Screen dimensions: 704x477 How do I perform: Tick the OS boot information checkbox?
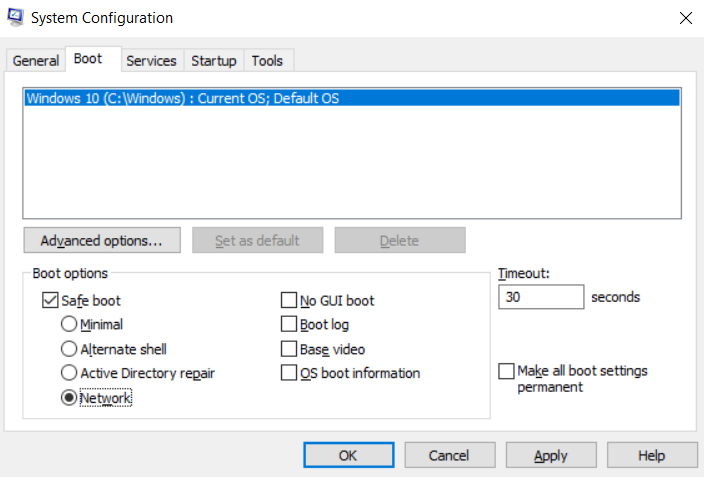tap(289, 373)
